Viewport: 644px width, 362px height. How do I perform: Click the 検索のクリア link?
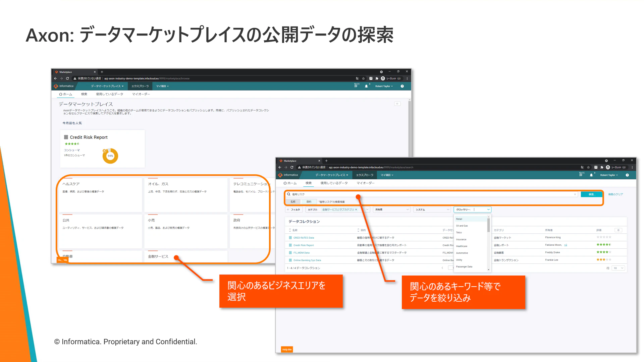615,194
